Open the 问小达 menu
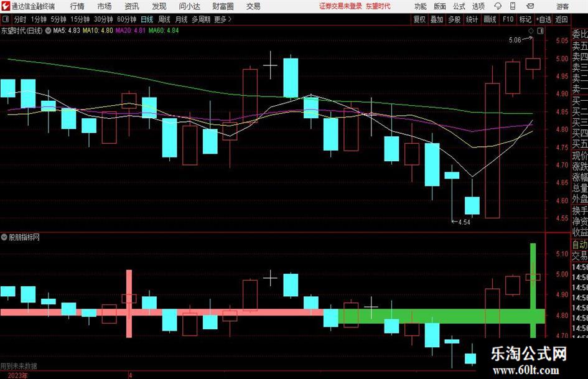588x379 pixels. pos(189,6)
